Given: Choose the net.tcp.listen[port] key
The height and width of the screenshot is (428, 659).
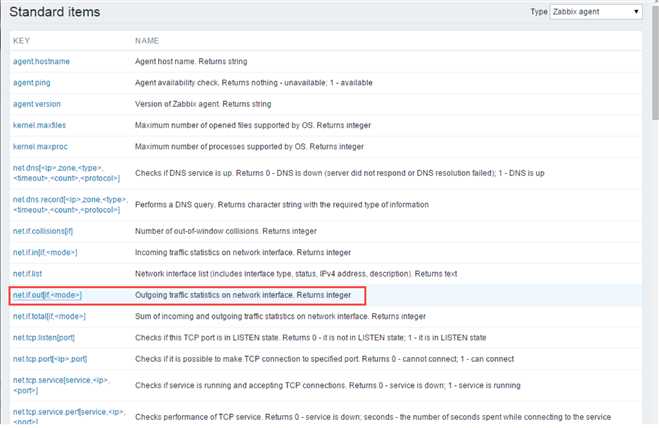Looking at the screenshot, I should pyautogui.click(x=44, y=338).
